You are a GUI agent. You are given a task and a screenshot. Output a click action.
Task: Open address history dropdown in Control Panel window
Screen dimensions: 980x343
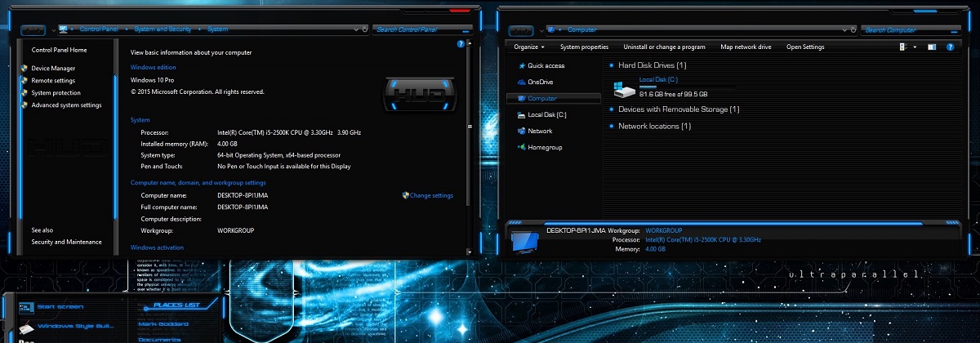[354, 29]
